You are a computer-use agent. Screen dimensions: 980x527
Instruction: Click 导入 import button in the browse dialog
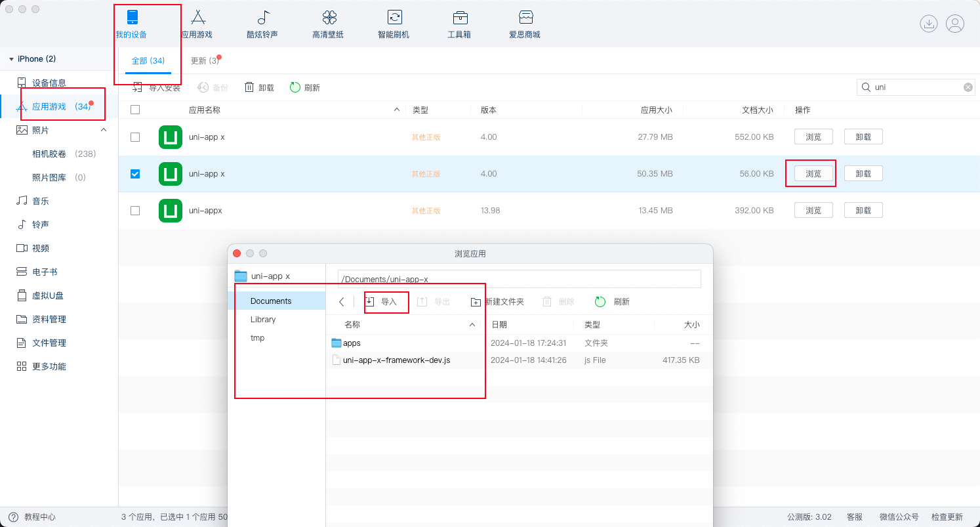[382, 302]
